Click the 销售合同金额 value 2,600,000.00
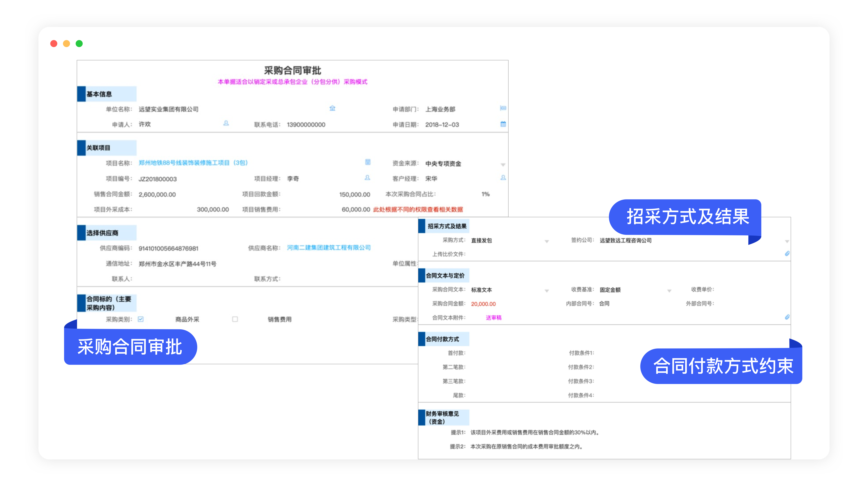This screenshot has width=868, height=486. pyautogui.click(x=157, y=194)
